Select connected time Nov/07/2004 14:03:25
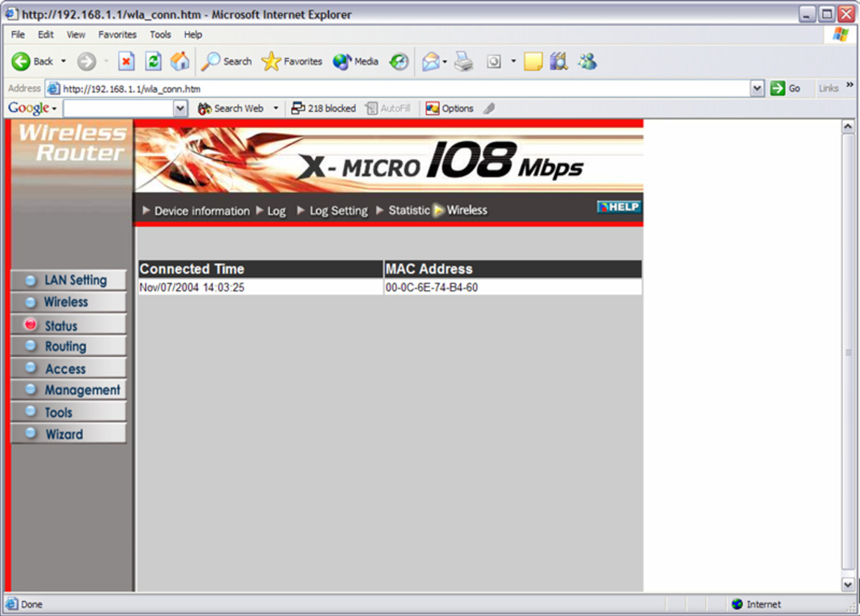 (192, 287)
